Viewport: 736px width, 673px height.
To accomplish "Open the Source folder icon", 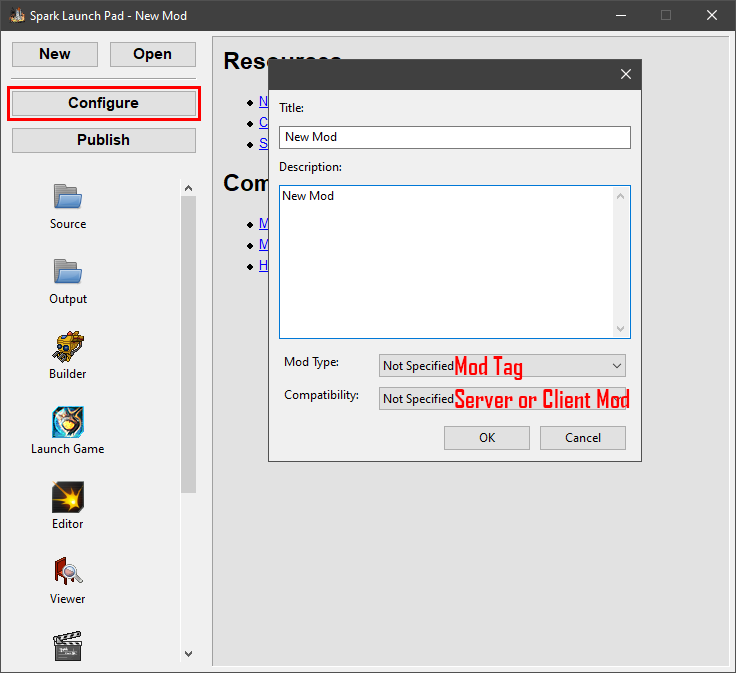I will point(68,196).
